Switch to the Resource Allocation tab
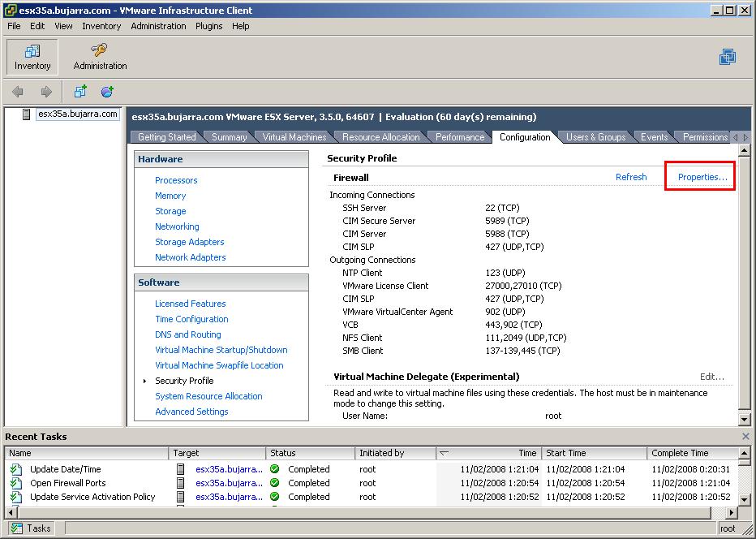Screen dimensions: 756x539 point(381,137)
